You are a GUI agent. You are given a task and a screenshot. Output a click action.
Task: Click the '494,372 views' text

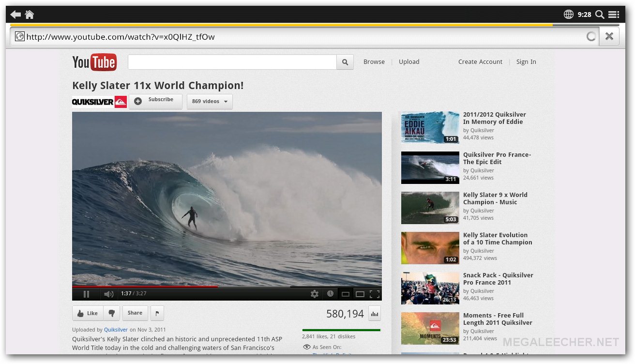click(480, 258)
